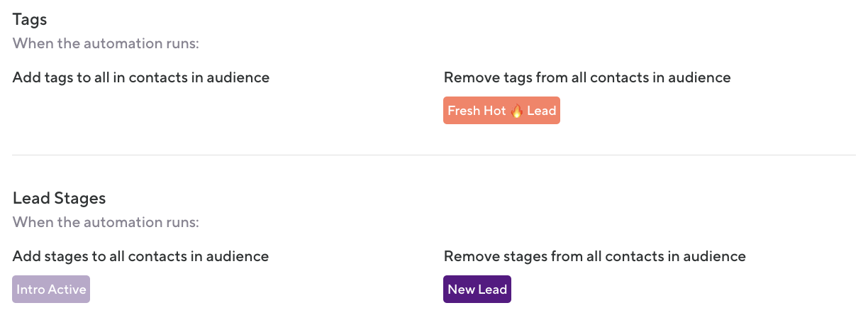Click the Lead Stages section heading

click(59, 198)
